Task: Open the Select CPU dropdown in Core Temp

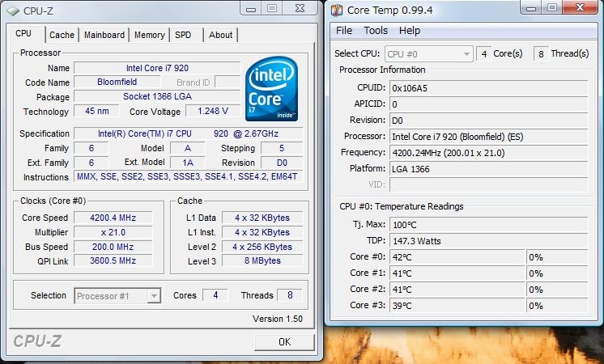Action: pyautogui.click(x=428, y=54)
